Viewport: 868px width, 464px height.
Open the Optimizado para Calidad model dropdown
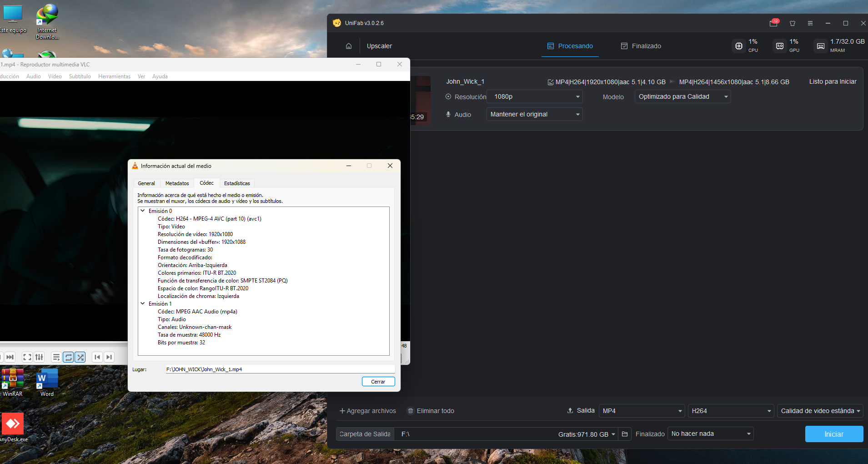tap(683, 96)
